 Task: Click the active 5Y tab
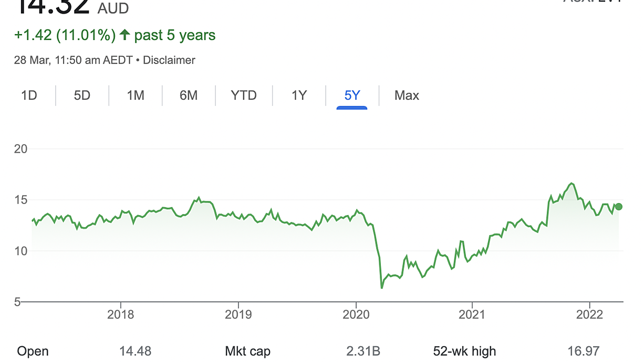pyautogui.click(x=352, y=95)
